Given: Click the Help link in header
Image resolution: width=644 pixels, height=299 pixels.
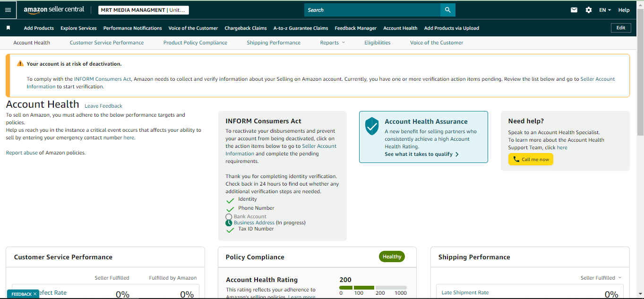Looking at the screenshot, I should [624, 10].
